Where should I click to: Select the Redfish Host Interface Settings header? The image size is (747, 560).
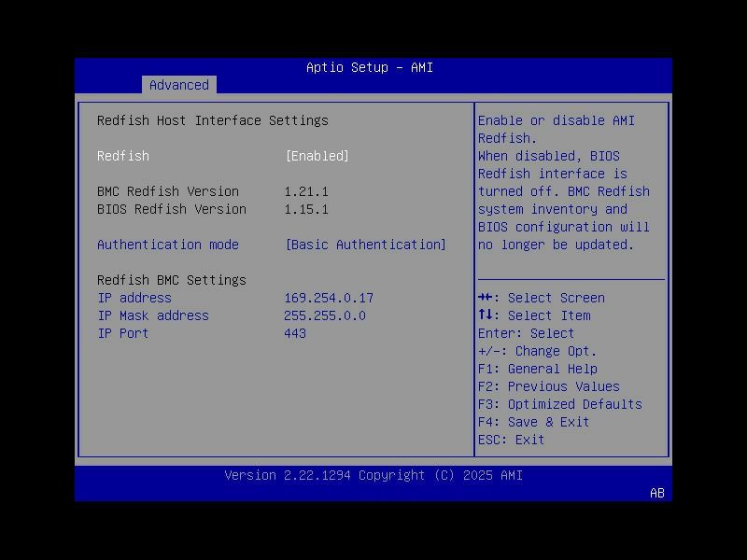(x=214, y=120)
